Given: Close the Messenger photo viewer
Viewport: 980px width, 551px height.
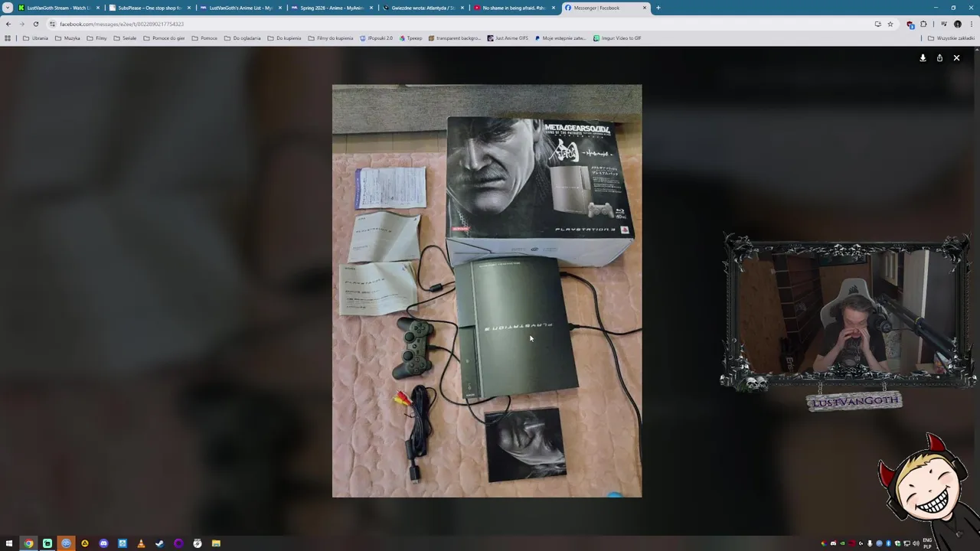Looking at the screenshot, I should pos(956,57).
